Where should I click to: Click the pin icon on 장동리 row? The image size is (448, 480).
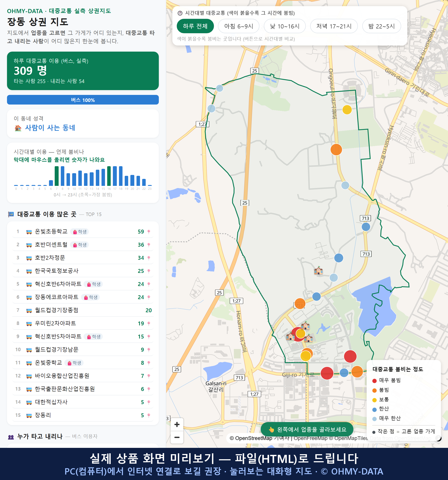(149, 415)
